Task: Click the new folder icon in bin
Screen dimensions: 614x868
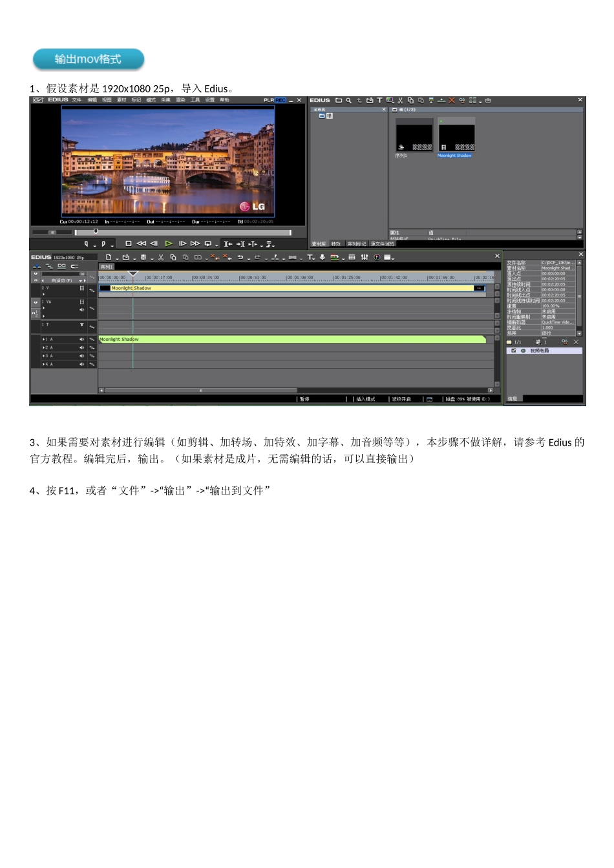Action: point(338,101)
